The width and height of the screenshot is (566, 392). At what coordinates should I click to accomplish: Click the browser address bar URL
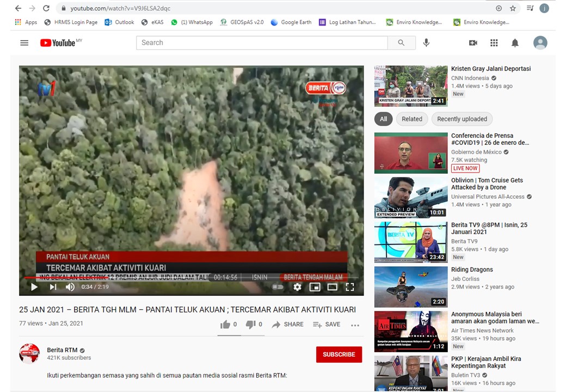tap(120, 8)
